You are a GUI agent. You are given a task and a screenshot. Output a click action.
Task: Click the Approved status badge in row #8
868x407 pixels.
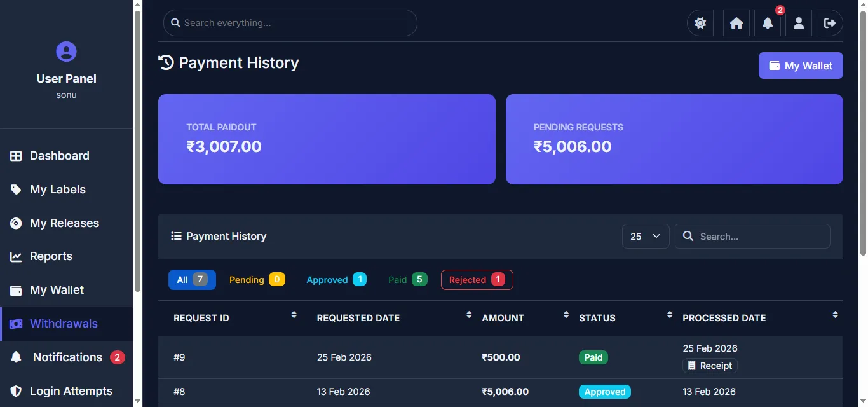(605, 392)
